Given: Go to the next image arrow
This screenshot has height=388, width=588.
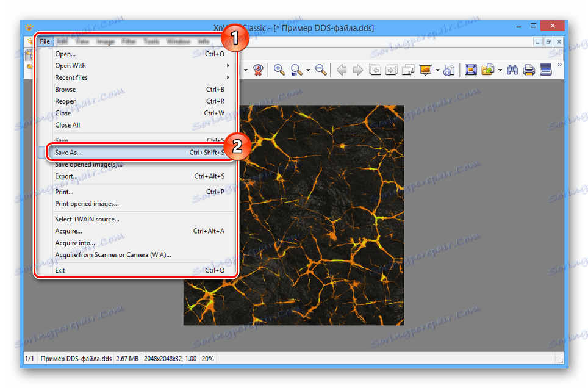Looking at the screenshot, I should (x=358, y=70).
